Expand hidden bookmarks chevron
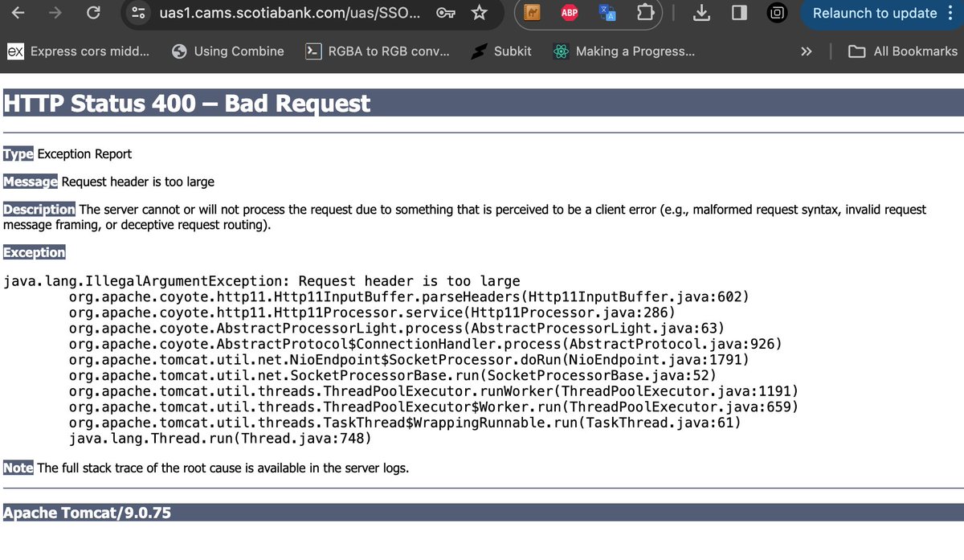964x560 pixels. [807, 51]
